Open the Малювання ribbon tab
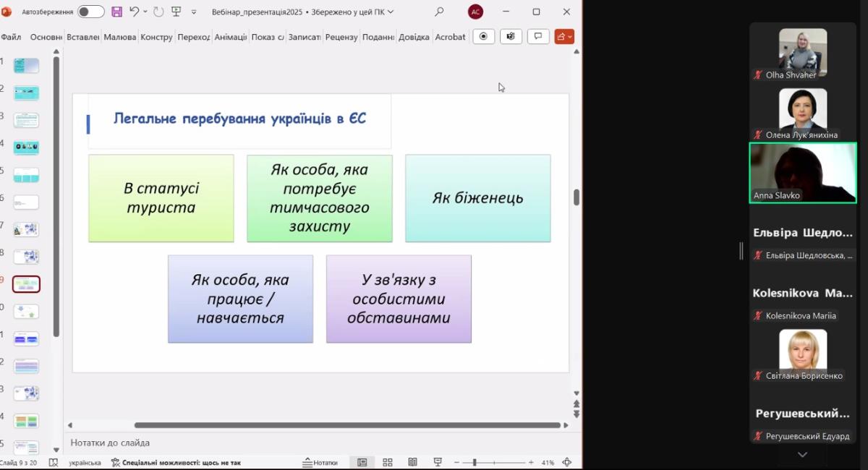This screenshot has height=470, width=868. coord(119,37)
